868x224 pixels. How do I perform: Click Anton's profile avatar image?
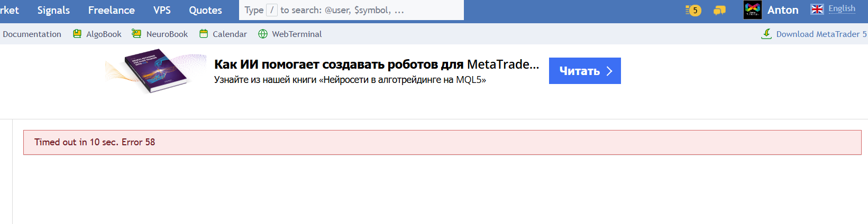752,10
